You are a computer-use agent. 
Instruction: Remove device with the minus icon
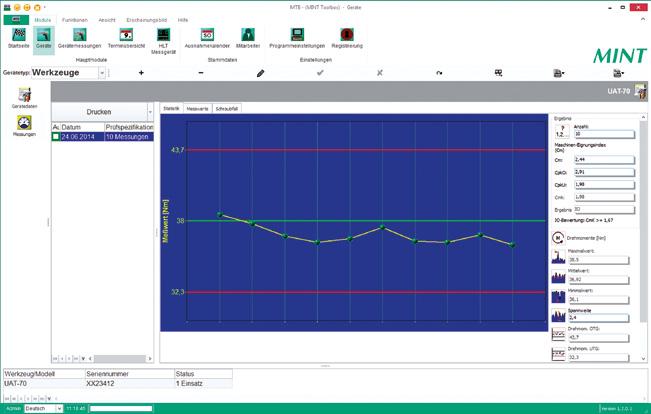[x=201, y=73]
